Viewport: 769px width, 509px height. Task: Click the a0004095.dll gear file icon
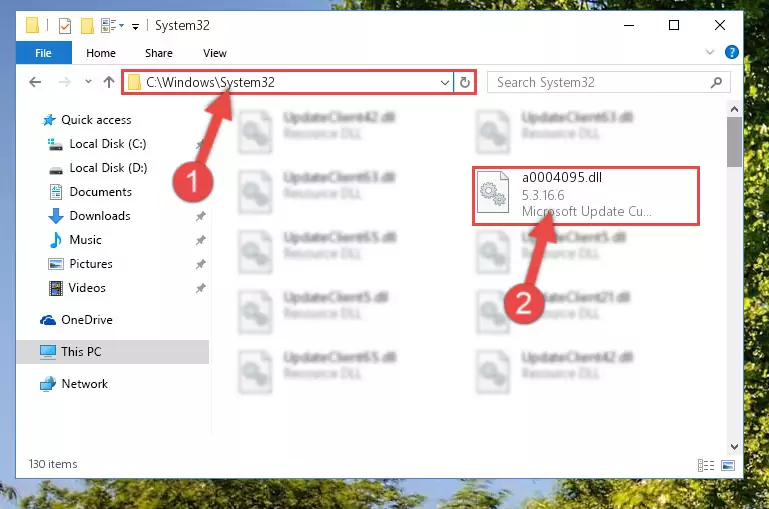tap(492, 192)
